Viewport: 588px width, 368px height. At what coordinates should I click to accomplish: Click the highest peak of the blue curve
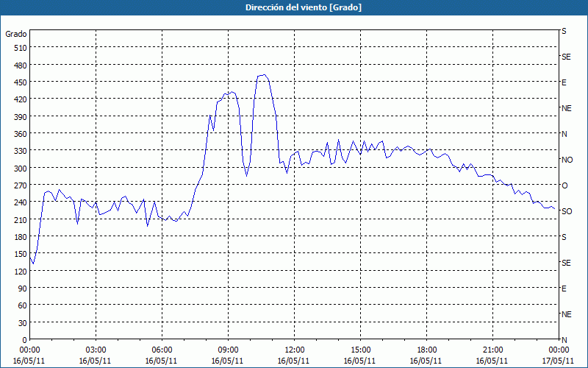click(265, 75)
